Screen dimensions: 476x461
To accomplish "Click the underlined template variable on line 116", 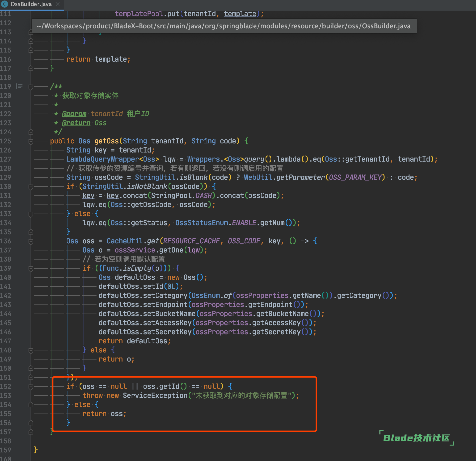I will tap(111, 59).
